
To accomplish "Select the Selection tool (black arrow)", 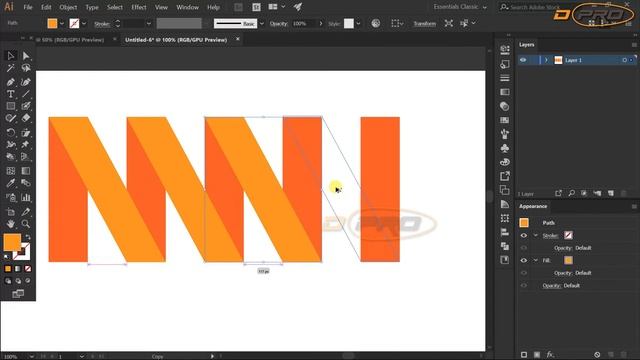I will (x=11, y=56).
